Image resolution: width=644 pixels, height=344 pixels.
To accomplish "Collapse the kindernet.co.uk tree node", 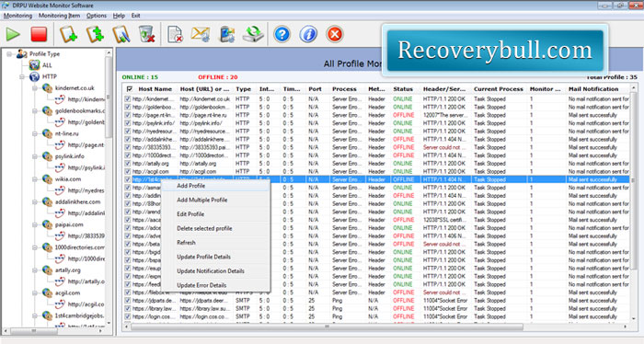I will (35, 88).
